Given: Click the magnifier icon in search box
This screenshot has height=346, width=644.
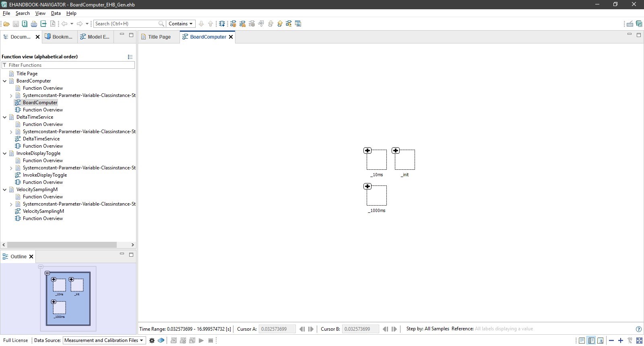Looking at the screenshot, I should pos(161,24).
